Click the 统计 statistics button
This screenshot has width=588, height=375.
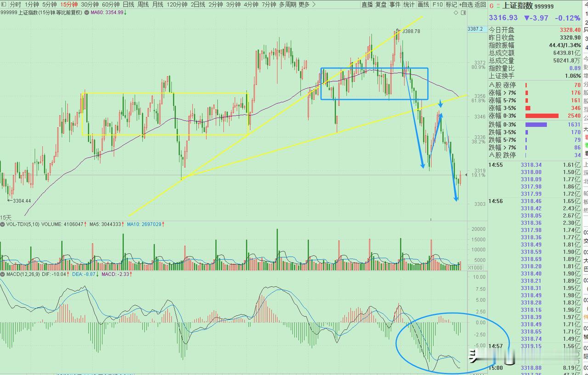click(409, 5)
